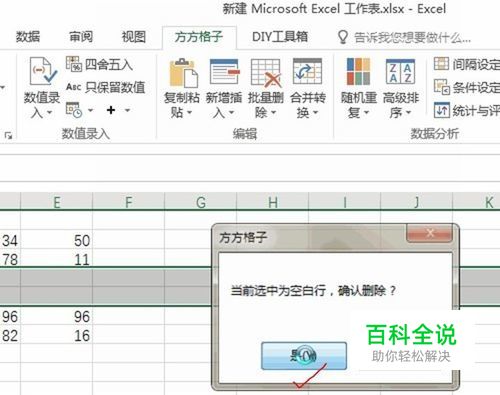Select column G header
Screen dimensions: 500x395
pos(201,202)
